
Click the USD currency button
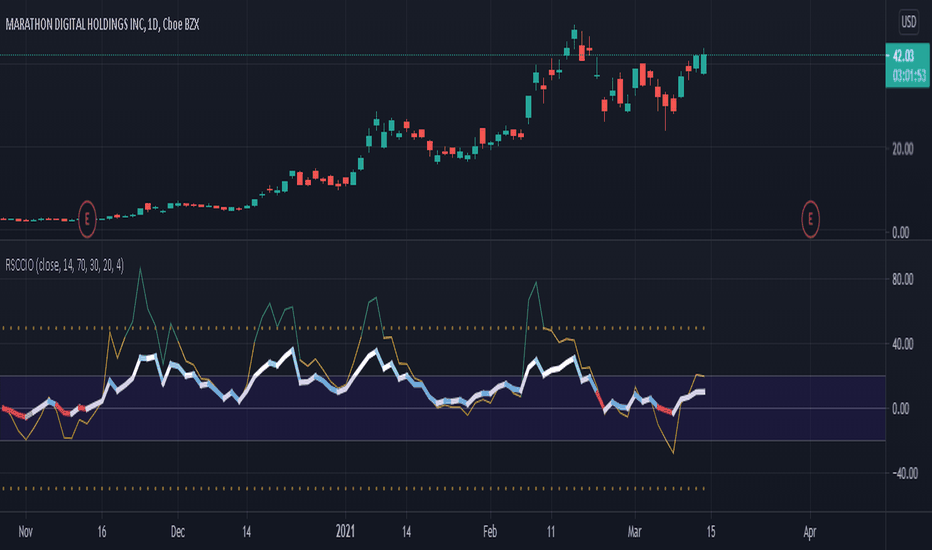coord(908,23)
